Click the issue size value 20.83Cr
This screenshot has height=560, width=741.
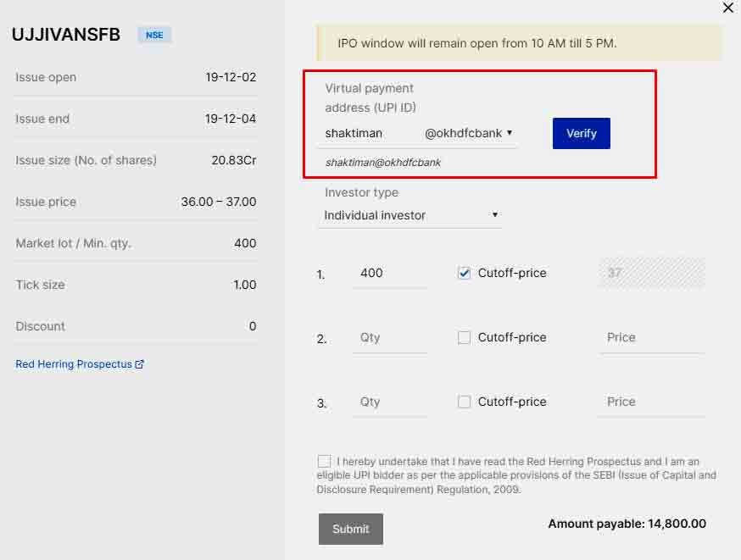click(x=234, y=160)
